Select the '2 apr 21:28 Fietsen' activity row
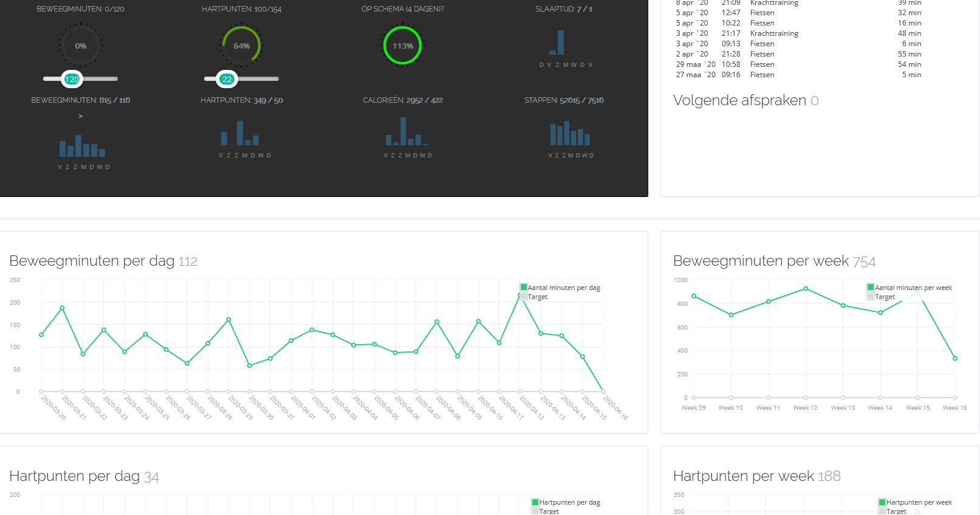This screenshot has width=980, height=515. tap(798, 54)
